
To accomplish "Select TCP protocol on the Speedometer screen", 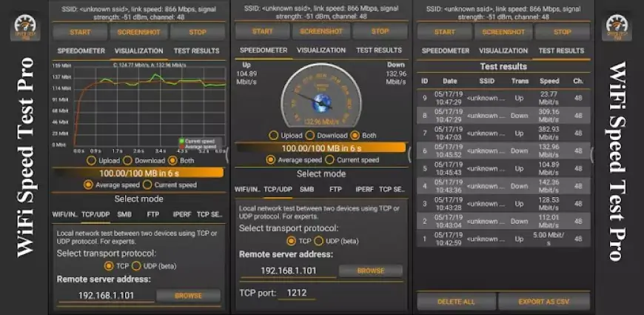I will pos(299,241).
